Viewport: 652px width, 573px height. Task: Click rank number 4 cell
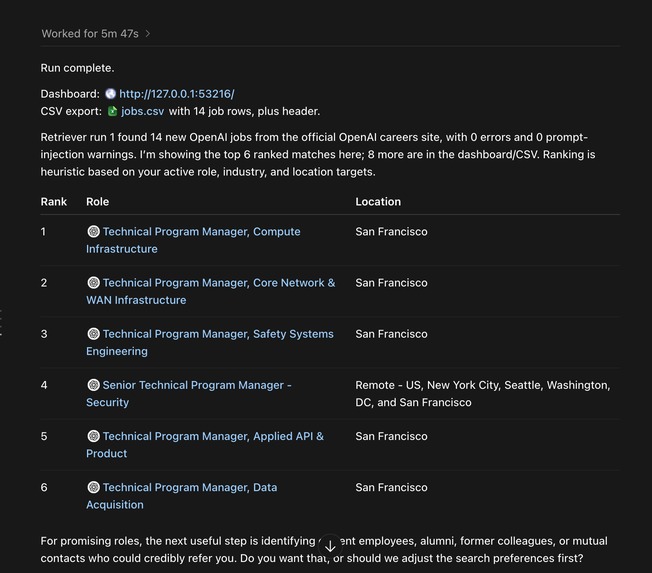click(44, 385)
